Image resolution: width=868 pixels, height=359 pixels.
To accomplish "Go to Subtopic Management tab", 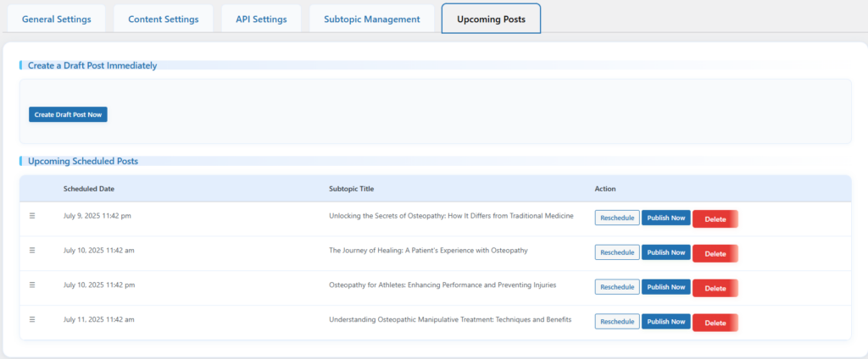I will (x=371, y=19).
